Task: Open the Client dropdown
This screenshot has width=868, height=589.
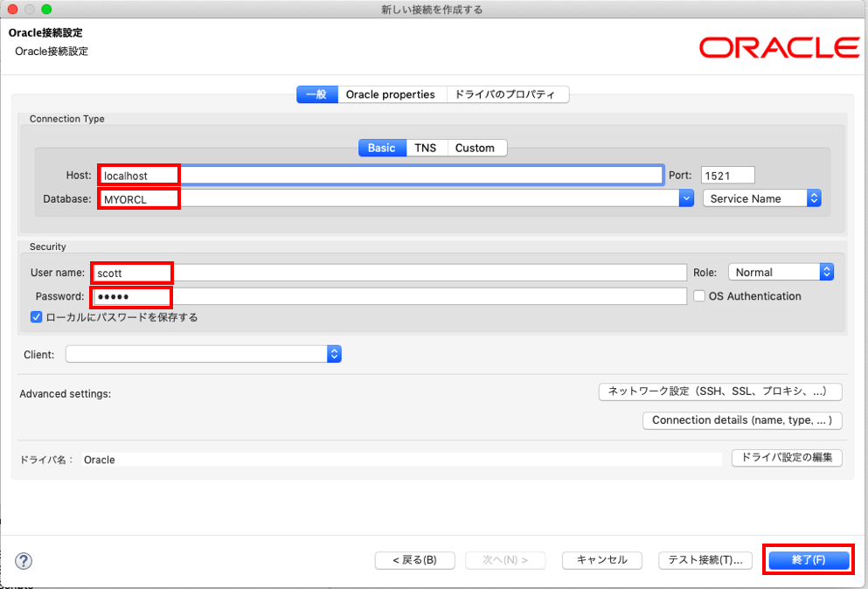Action: [x=203, y=354]
